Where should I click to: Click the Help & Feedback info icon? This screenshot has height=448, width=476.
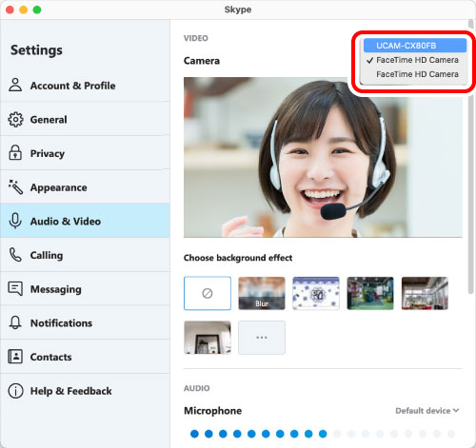[x=15, y=391]
